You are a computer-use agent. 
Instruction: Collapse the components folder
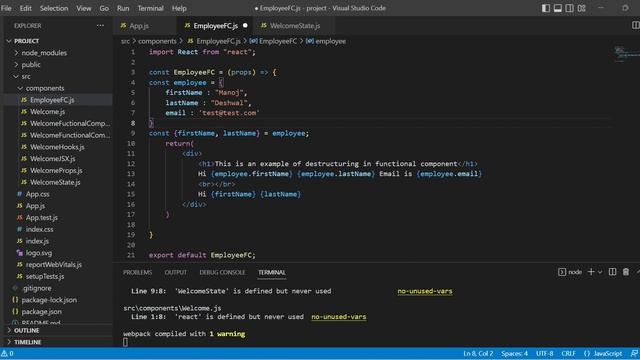(44, 88)
